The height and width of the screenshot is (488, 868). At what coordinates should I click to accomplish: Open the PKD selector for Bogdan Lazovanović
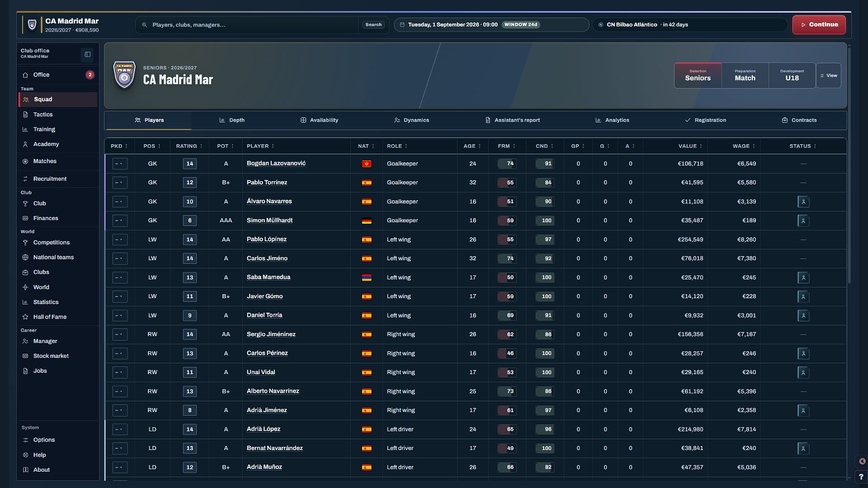(120, 164)
